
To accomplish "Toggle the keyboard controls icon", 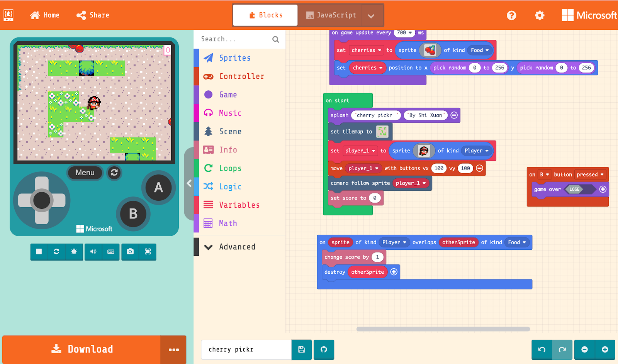I will click(x=111, y=252).
